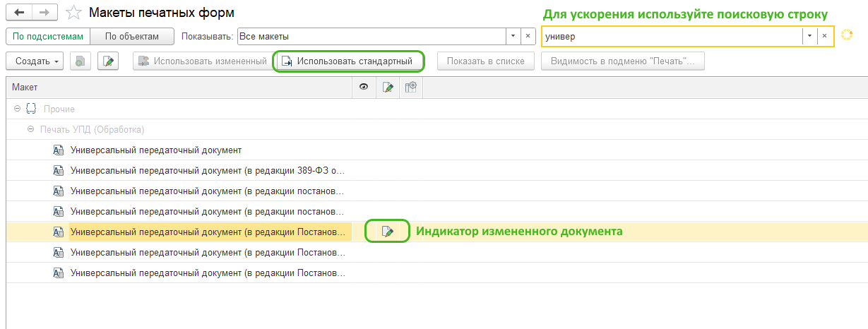Click the edit layout pencil icon button

tap(107, 61)
